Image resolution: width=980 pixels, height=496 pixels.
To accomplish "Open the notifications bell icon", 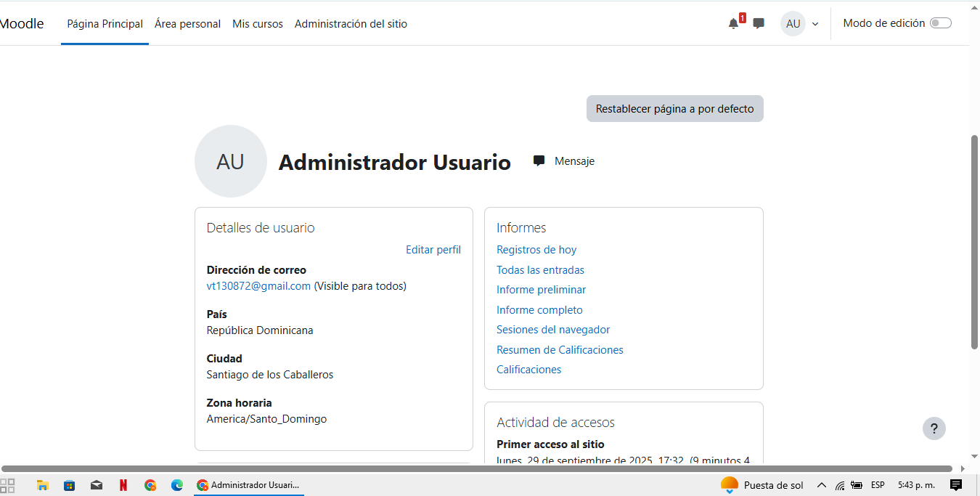I will click(x=733, y=24).
